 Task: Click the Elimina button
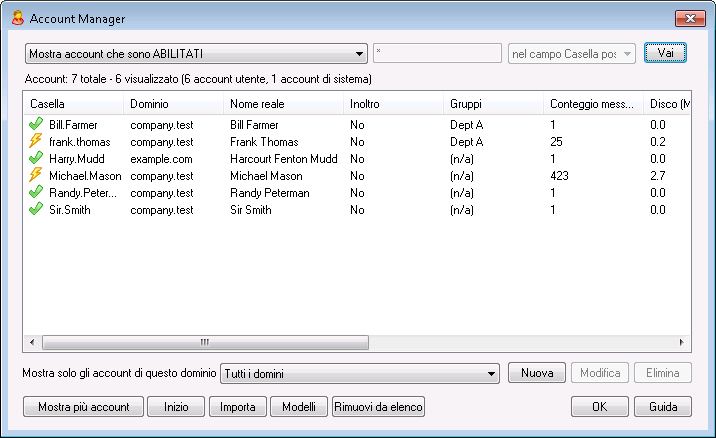click(x=663, y=373)
